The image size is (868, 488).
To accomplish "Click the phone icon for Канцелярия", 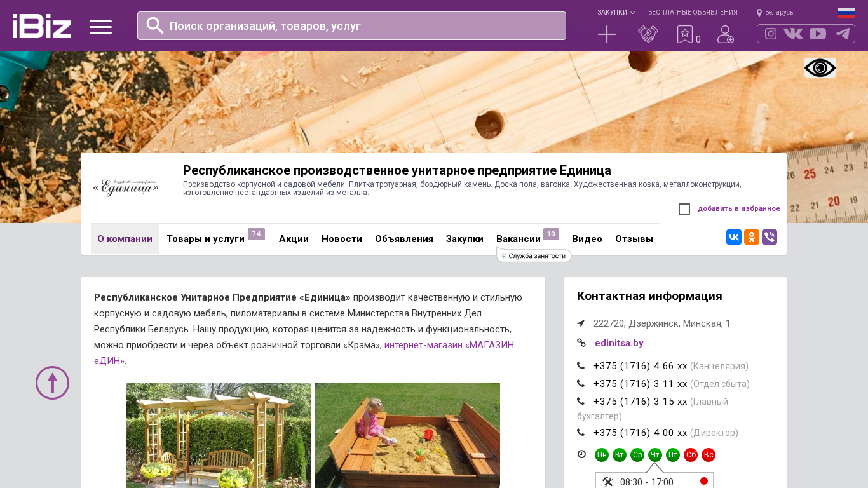I will 581,366.
